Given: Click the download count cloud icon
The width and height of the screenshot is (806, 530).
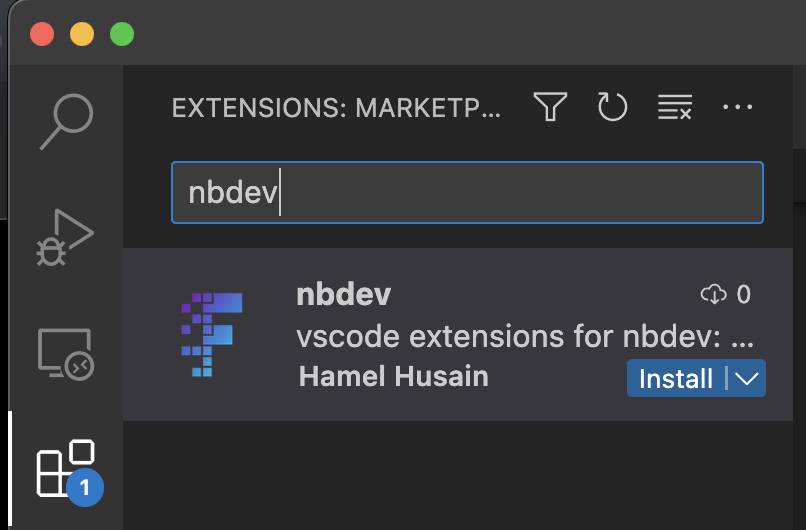Looking at the screenshot, I should [713, 295].
